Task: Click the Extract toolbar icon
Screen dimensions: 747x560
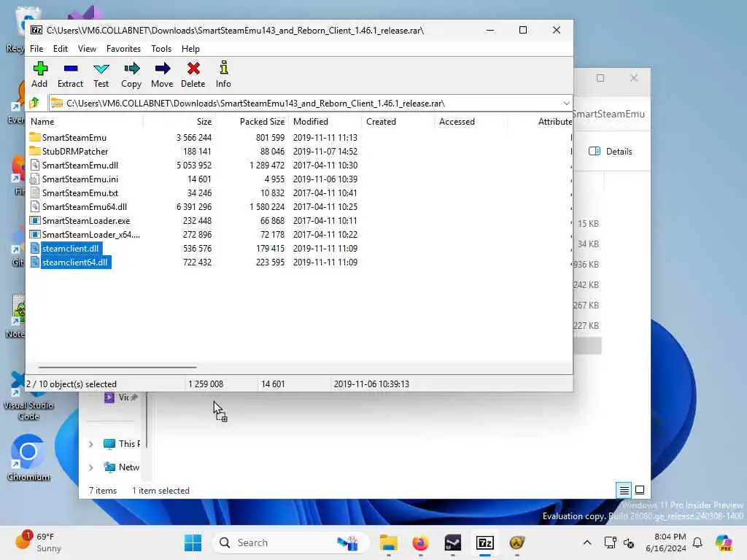Action: (x=70, y=74)
